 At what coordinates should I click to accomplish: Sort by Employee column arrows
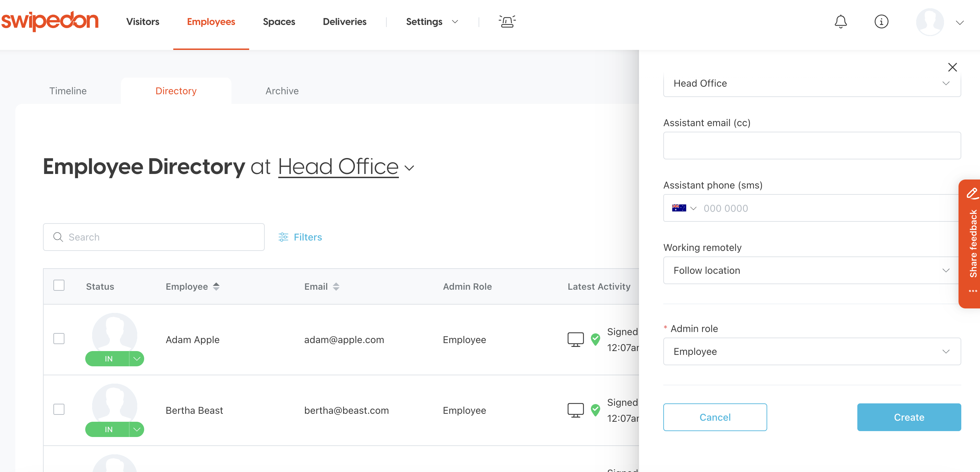(x=216, y=286)
